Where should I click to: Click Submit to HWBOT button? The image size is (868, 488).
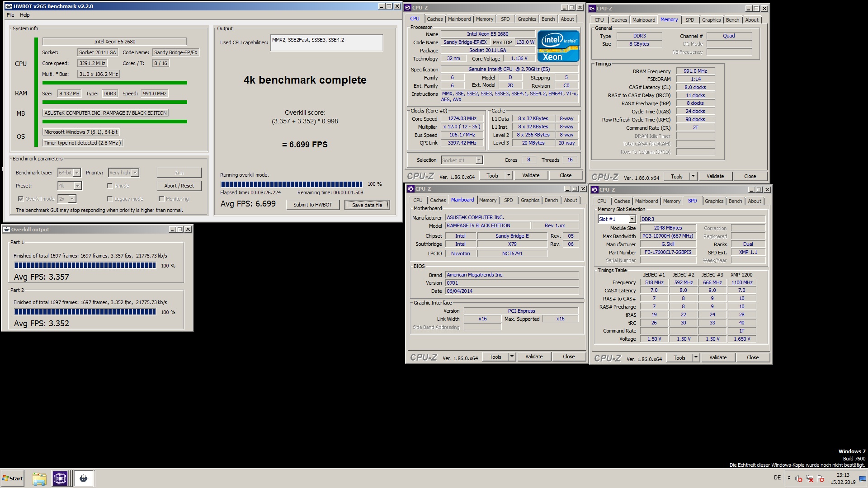click(x=312, y=205)
